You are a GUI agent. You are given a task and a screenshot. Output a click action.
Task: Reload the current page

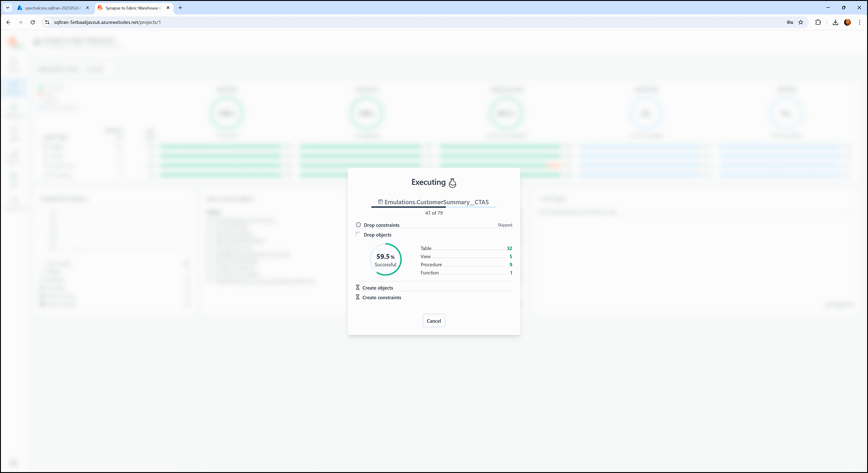32,22
